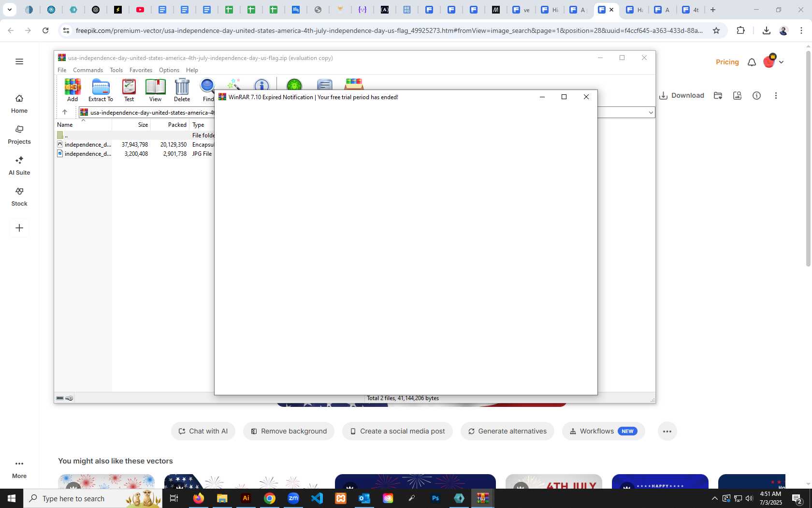Open Freepik hamburger menu icon

coord(19,61)
